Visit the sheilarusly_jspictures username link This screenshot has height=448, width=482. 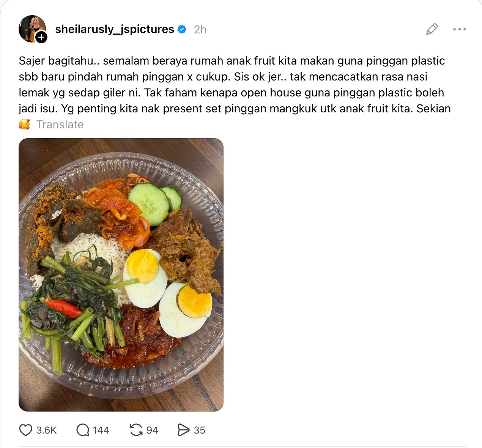pyautogui.click(x=115, y=29)
